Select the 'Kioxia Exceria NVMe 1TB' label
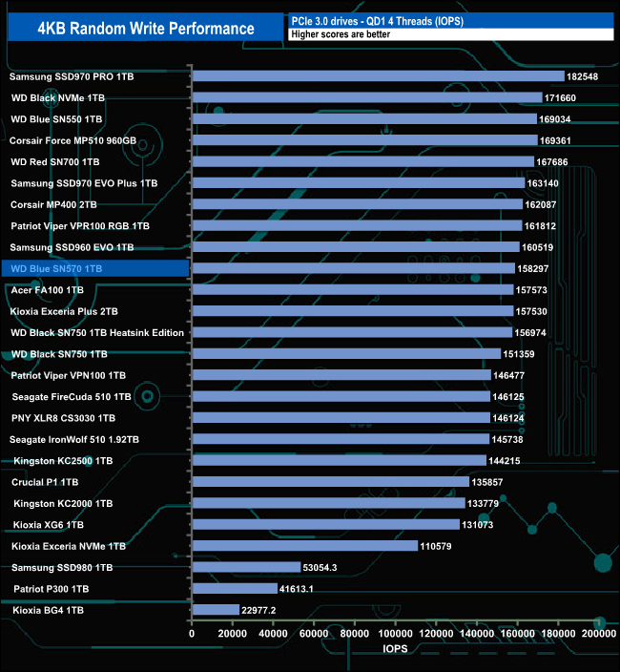 [69, 546]
